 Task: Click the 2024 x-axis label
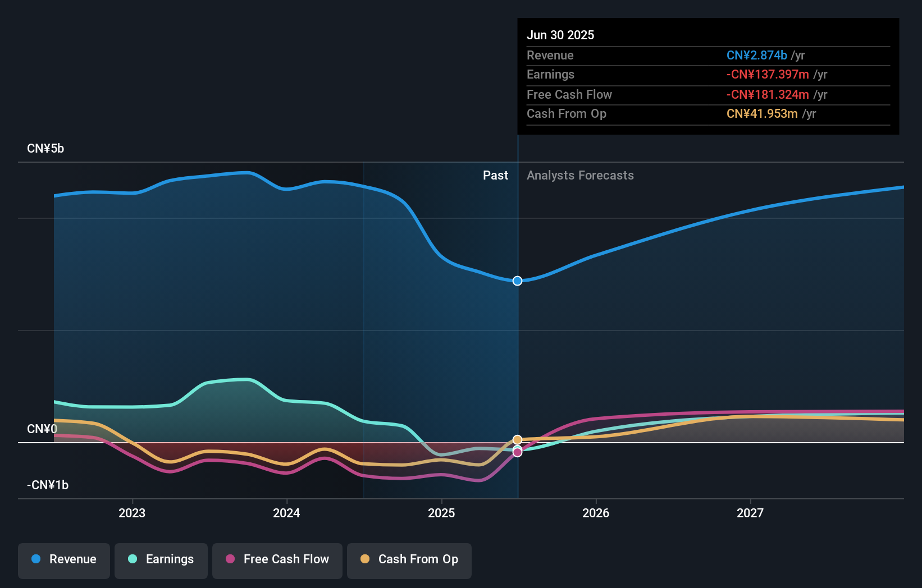tap(286, 513)
